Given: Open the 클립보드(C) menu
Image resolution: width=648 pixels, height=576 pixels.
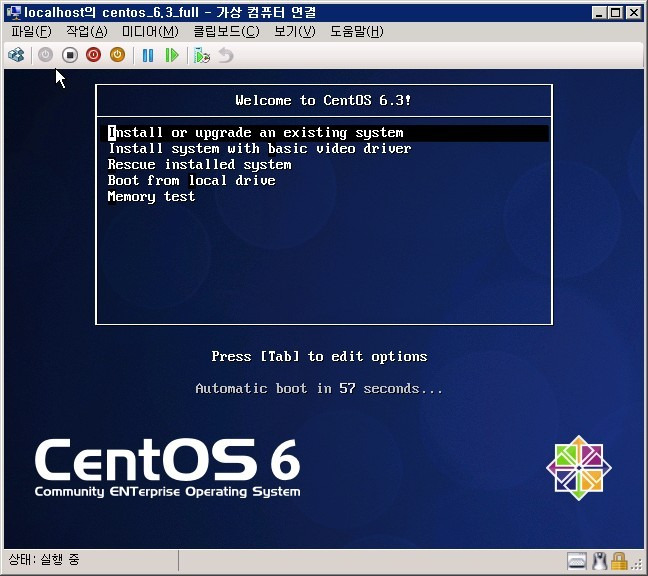Looking at the screenshot, I should pos(226,31).
